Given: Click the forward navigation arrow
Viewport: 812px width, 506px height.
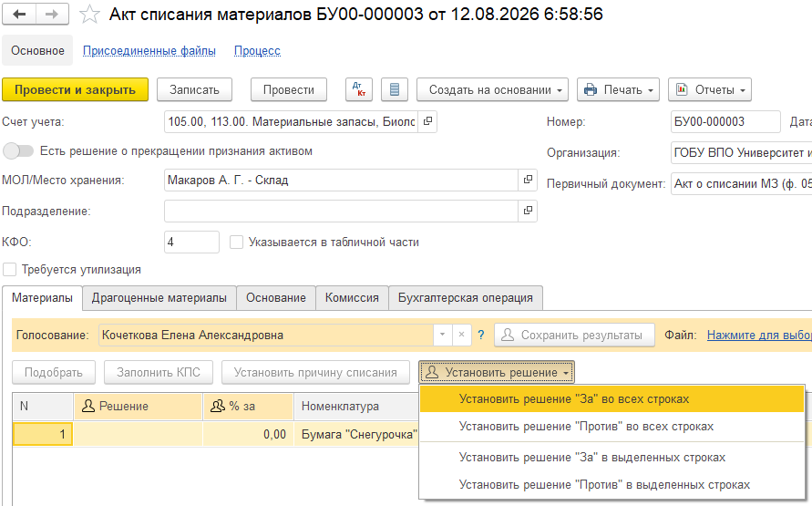Looking at the screenshot, I should click(52, 15).
